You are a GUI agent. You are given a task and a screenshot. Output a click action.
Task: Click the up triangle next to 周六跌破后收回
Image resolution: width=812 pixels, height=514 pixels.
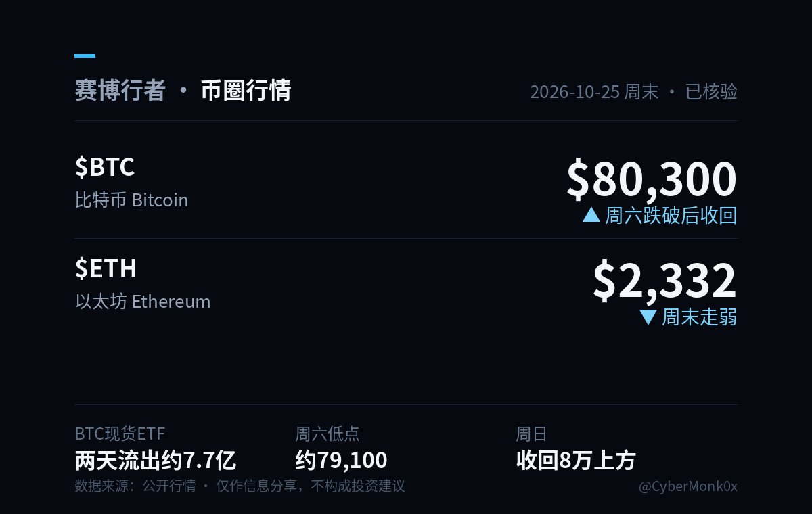[x=591, y=215]
